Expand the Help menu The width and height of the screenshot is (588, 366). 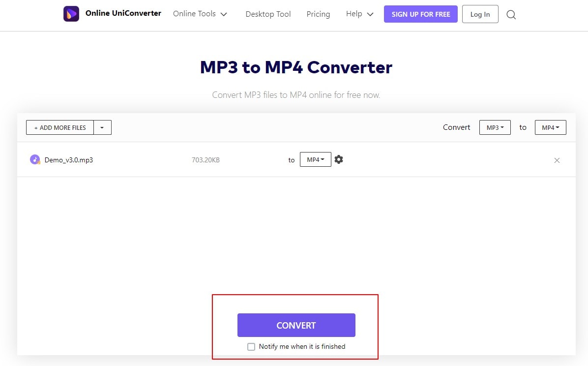click(x=359, y=14)
